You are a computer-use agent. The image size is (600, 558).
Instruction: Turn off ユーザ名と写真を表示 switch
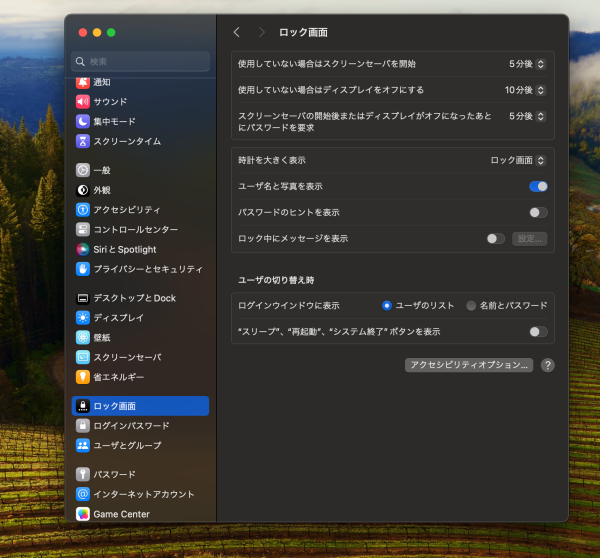[538, 186]
